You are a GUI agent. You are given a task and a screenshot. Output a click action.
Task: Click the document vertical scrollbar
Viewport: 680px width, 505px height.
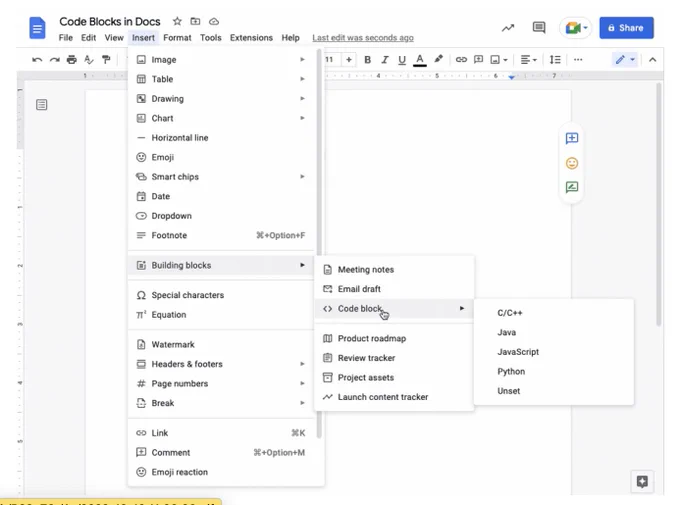pyautogui.click(x=659, y=204)
